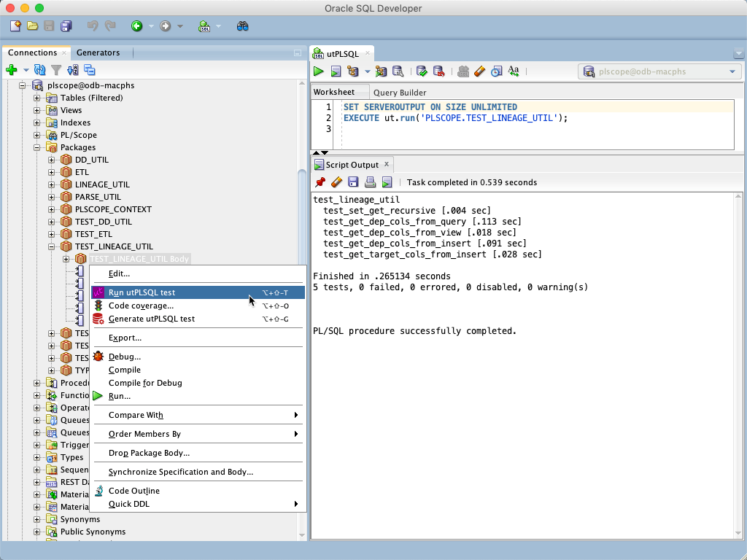Commit the transaction using the database check icon
The image size is (747, 560).
point(422,71)
